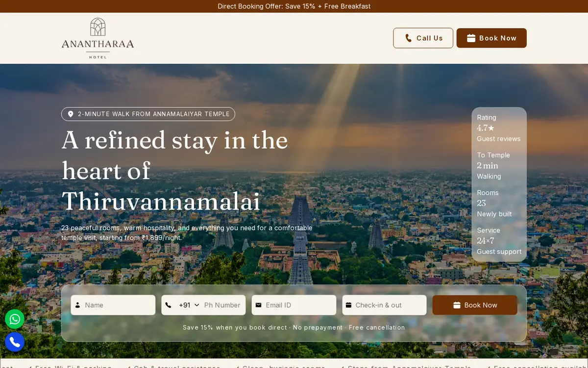
Task: Focus the Ph Number input field
Action: [223, 305]
